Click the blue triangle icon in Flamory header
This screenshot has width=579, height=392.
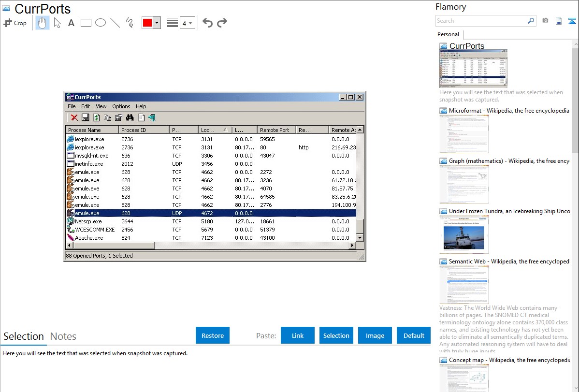pyautogui.click(x=572, y=21)
